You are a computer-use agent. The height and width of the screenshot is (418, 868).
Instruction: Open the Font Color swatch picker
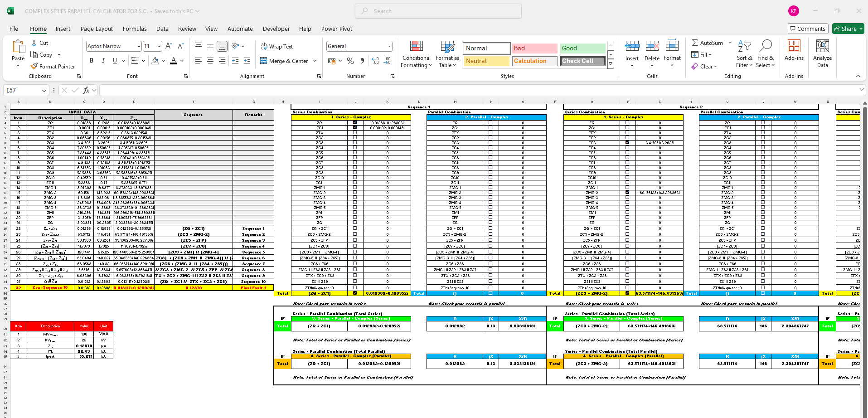click(182, 61)
